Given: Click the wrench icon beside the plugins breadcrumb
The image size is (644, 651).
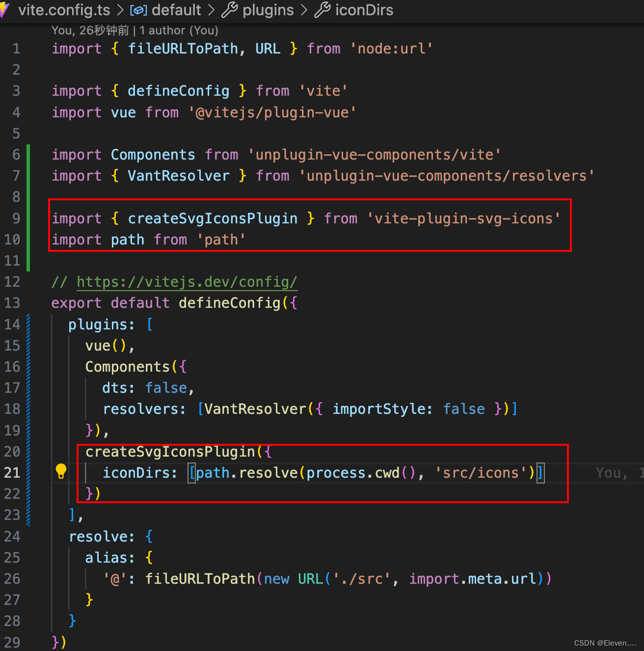Looking at the screenshot, I should [230, 10].
